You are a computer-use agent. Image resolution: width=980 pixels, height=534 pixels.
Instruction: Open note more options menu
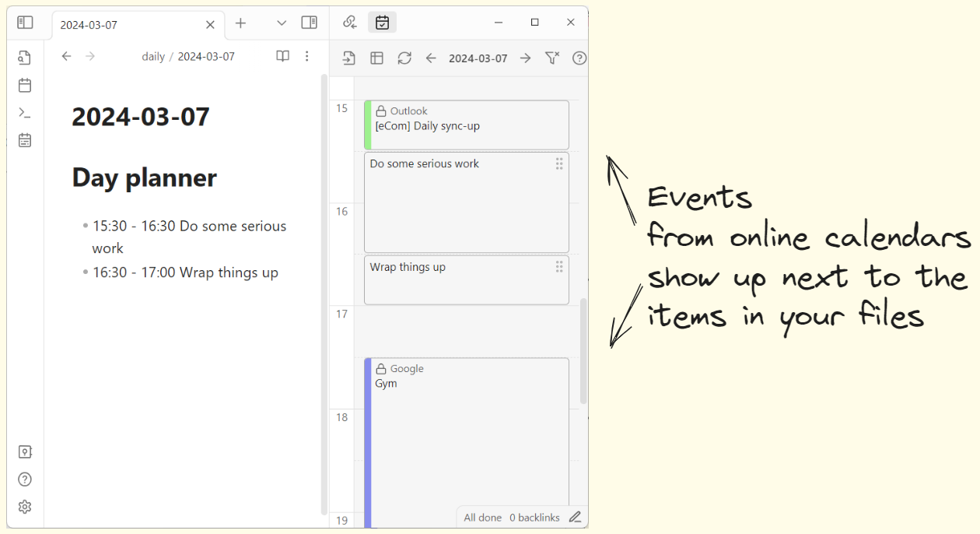coord(307,56)
